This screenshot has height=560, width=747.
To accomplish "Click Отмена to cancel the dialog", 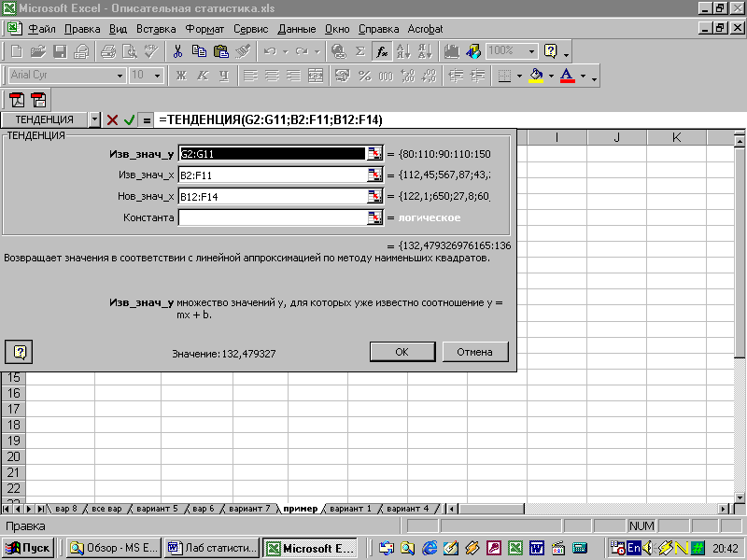I will (474, 352).
